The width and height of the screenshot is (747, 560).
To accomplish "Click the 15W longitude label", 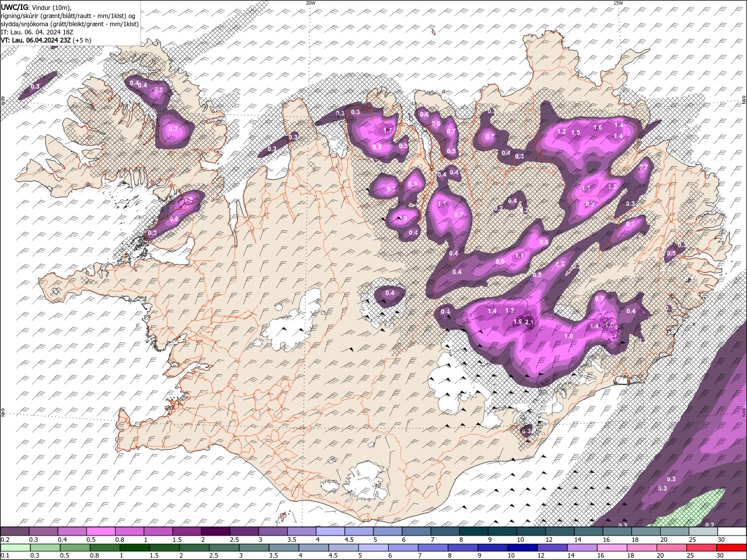I will coord(618,3).
